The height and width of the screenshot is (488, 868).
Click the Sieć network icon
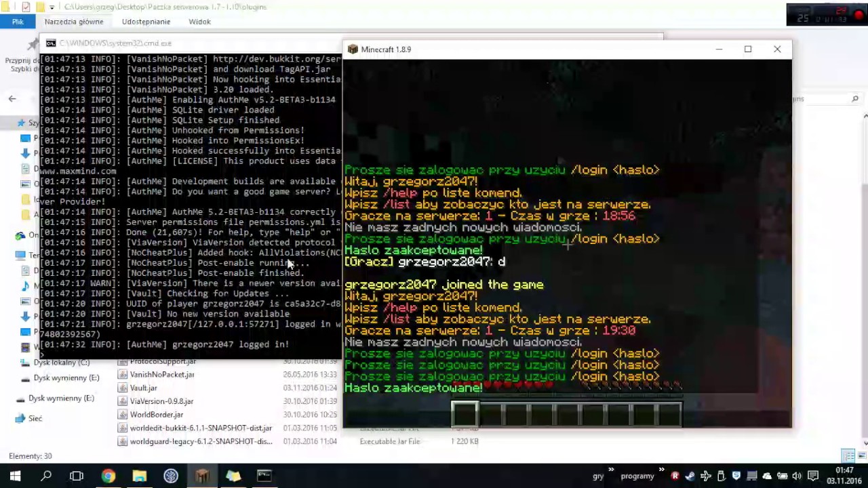tap(20, 419)
